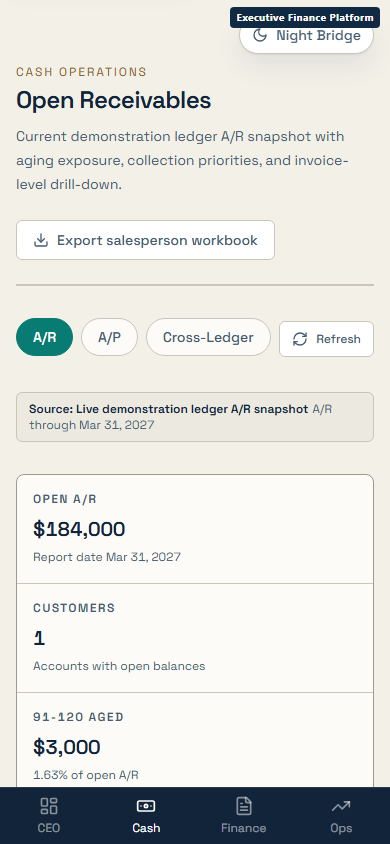Click the Ops navigation label

click(341, 828)
